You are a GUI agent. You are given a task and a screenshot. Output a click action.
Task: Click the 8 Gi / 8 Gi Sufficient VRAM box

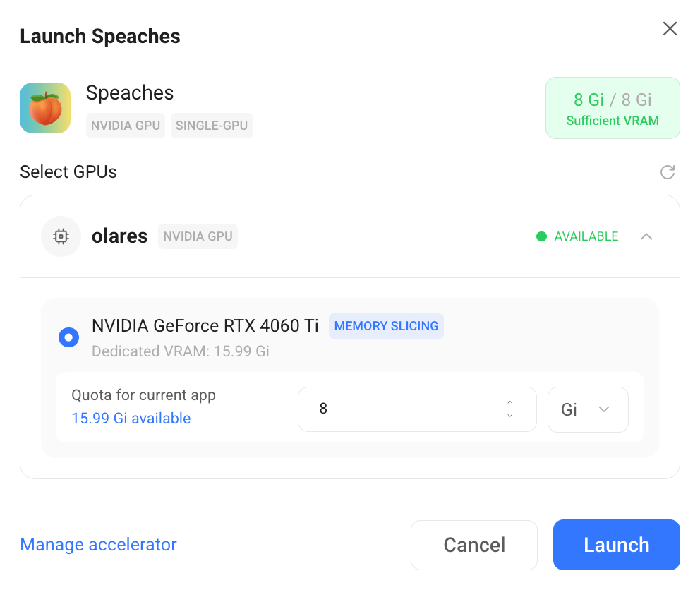tap(612, 108)
